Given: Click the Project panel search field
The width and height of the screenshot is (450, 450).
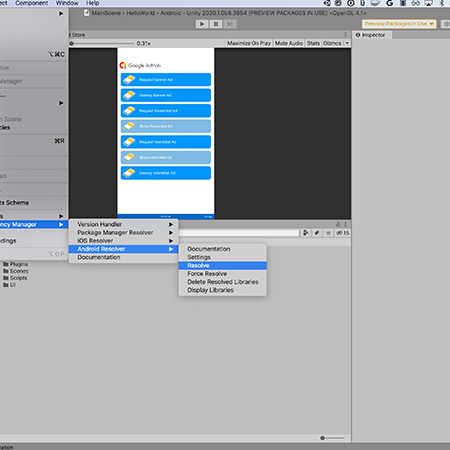Looking at the screenshot, I should coord(239,233).
